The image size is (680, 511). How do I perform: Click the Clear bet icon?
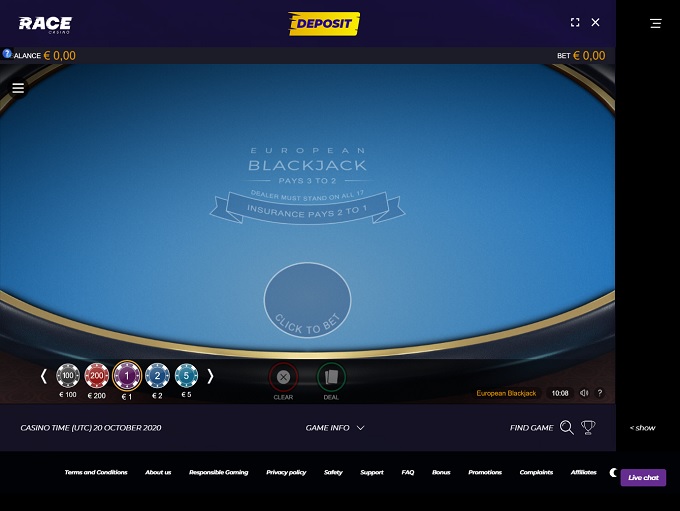283,377
